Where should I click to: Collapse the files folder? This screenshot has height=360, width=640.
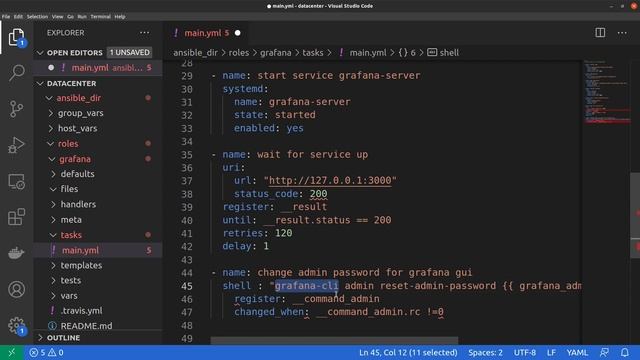click(53, 189)
